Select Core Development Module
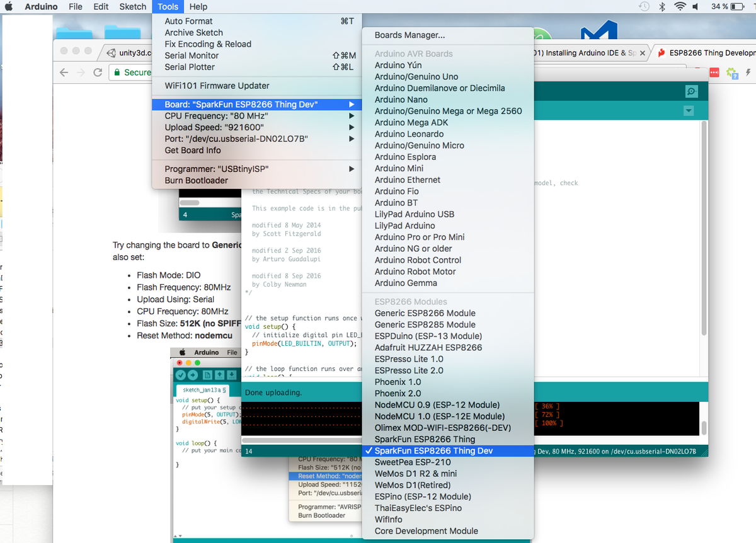 (x=448, y=531)
